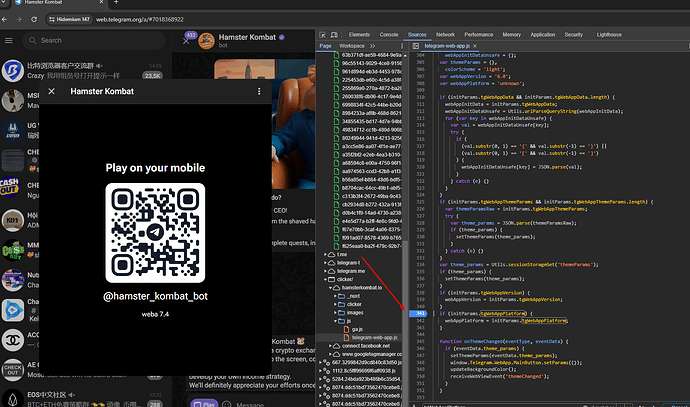
Task: Open the Performance tab
Action: [x=478, y=35]
